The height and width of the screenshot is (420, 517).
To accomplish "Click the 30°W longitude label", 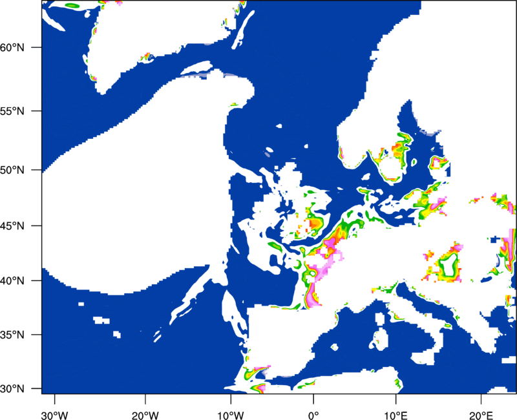I will click(x=54, y=415).
